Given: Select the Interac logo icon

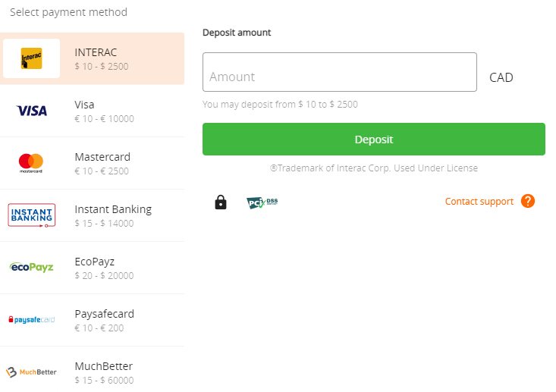Looking at the screenshot, I should (x=32, y=58).
